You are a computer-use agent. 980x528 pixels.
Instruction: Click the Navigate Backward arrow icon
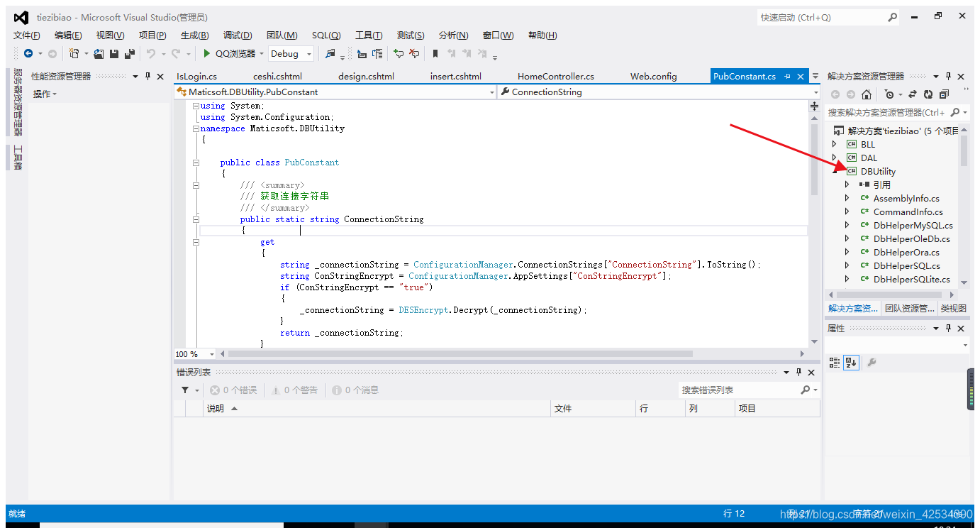pyautogui.click(x=28, y=53)
